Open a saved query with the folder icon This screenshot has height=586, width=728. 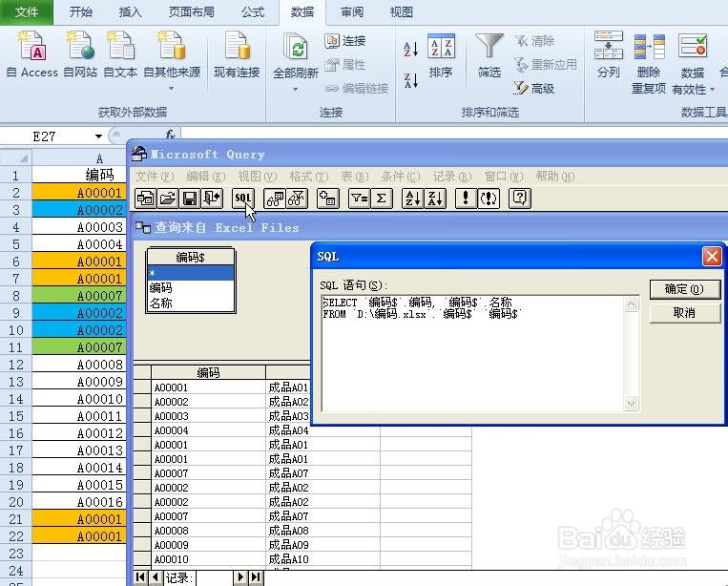(x=168, y=199)
